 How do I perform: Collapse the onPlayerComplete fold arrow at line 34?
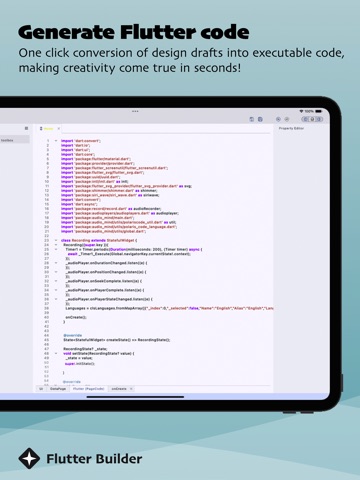(56, 290)
